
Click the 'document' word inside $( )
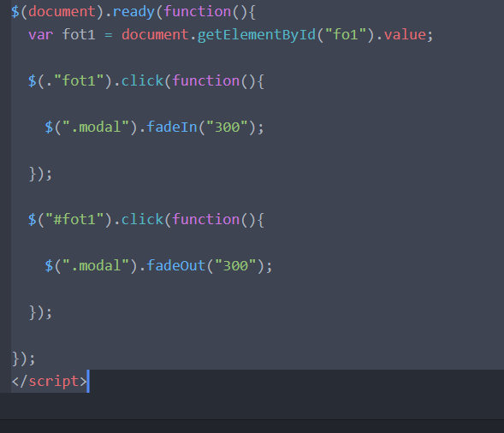(62, 12)
